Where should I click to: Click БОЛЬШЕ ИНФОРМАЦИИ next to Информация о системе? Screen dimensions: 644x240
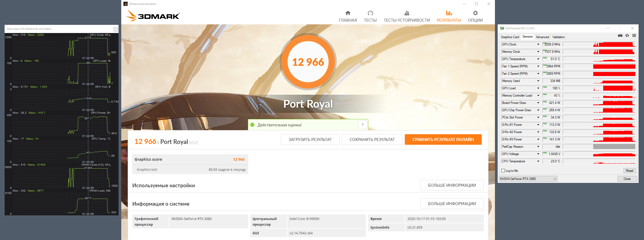point(452,204)
